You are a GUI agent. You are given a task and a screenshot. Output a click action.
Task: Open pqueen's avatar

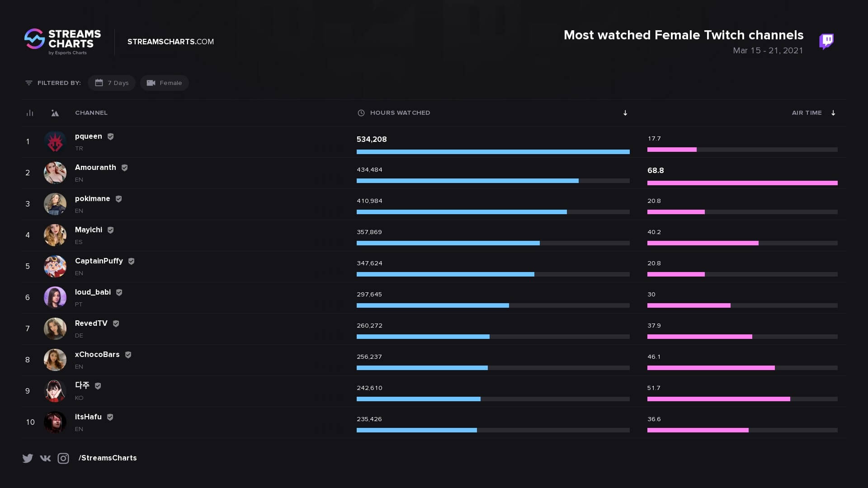point(55,142)
